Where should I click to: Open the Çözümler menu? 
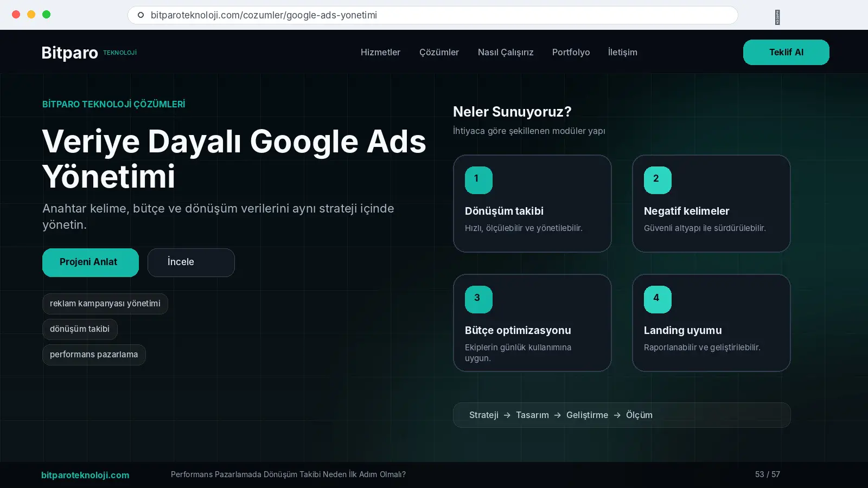point(439,52)
